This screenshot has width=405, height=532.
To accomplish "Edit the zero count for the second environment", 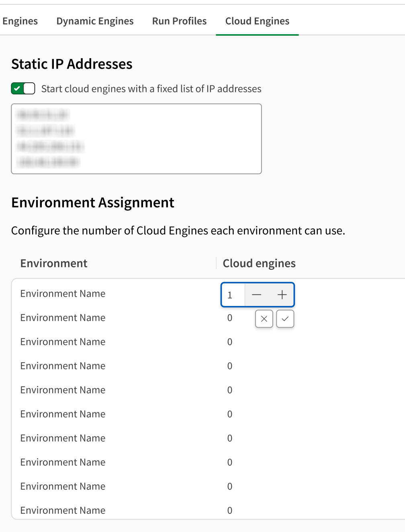I will [229, 318].
